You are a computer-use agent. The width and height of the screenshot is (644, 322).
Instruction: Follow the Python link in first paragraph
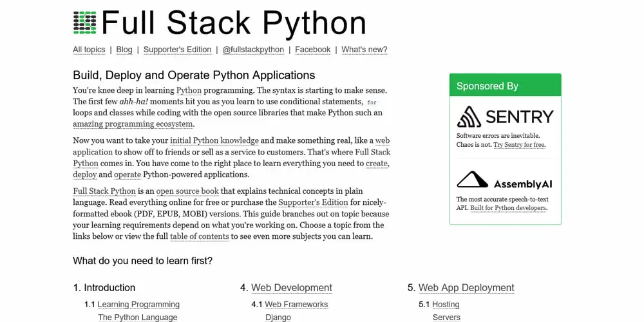click(x=189, y=90)
